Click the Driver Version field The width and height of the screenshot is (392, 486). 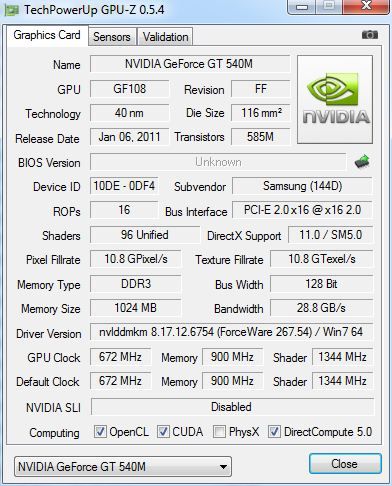pos(231,332)
